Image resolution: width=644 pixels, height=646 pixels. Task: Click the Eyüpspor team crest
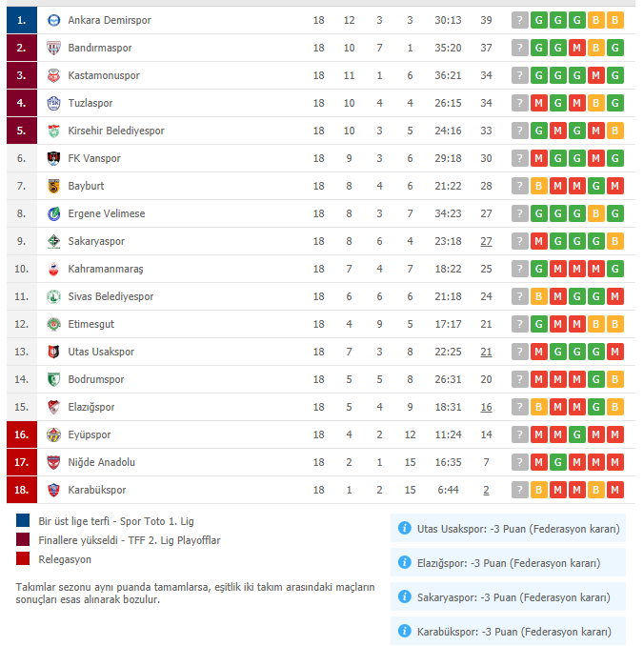(53, 434)
